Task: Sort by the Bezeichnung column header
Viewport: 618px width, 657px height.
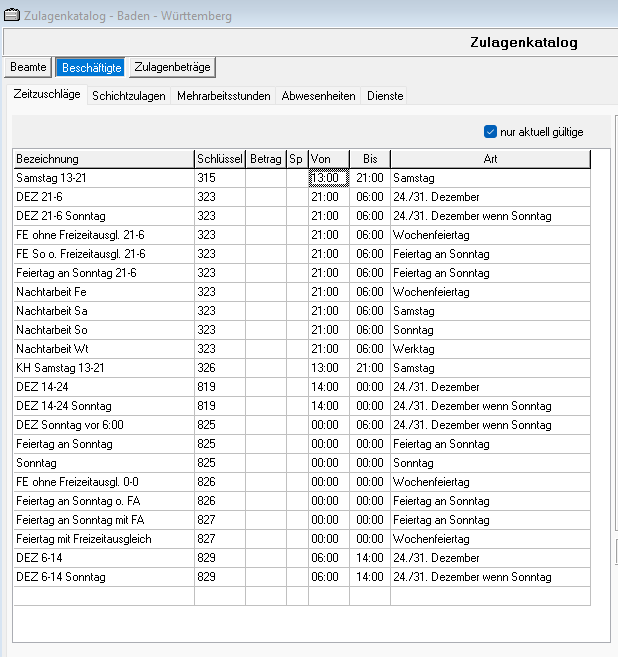Action: (103, 159)
